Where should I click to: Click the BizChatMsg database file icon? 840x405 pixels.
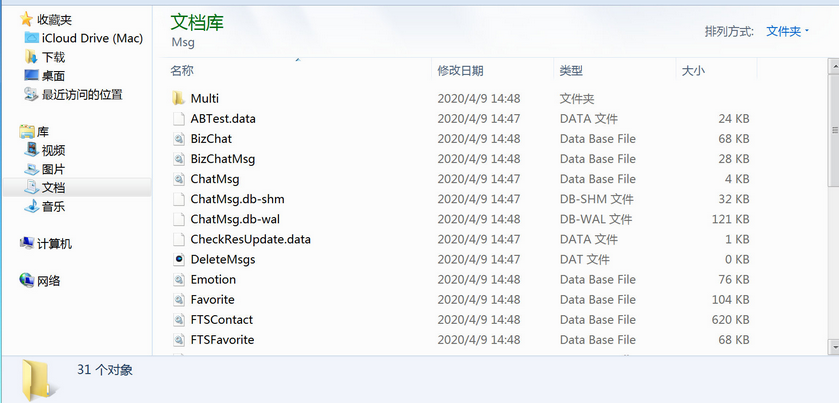coord(178,159)
